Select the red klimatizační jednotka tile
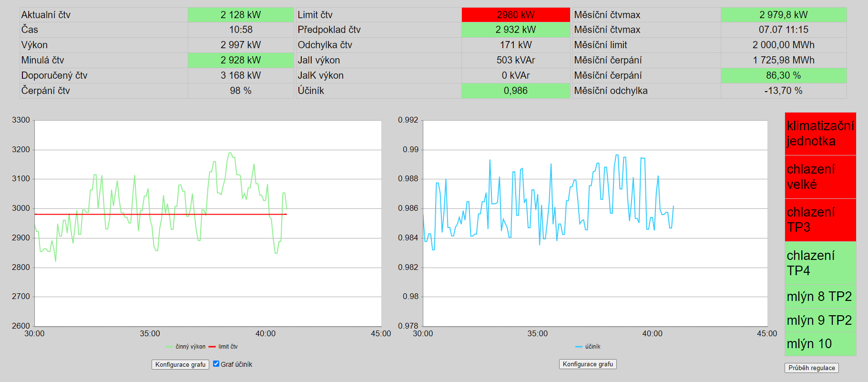This screenshot has width=868, height=382. [820, 134]
